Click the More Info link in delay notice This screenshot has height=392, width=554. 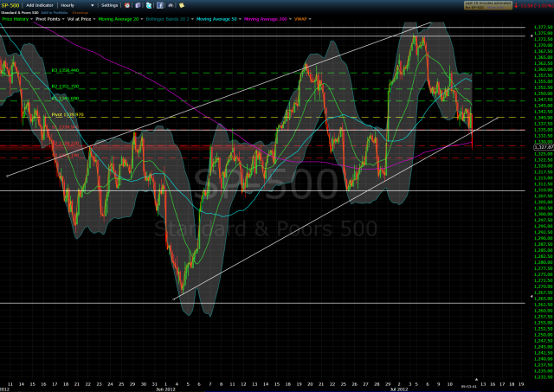point(496,8)
